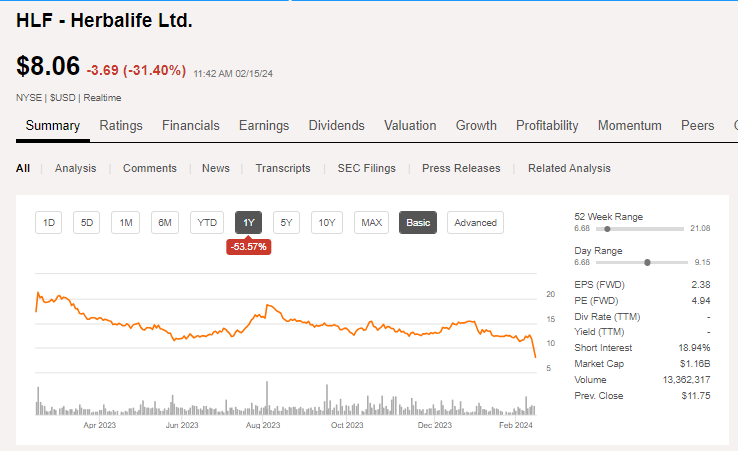
Task: Click the 52 Week Range slider marker
Action: click(607, 229)
